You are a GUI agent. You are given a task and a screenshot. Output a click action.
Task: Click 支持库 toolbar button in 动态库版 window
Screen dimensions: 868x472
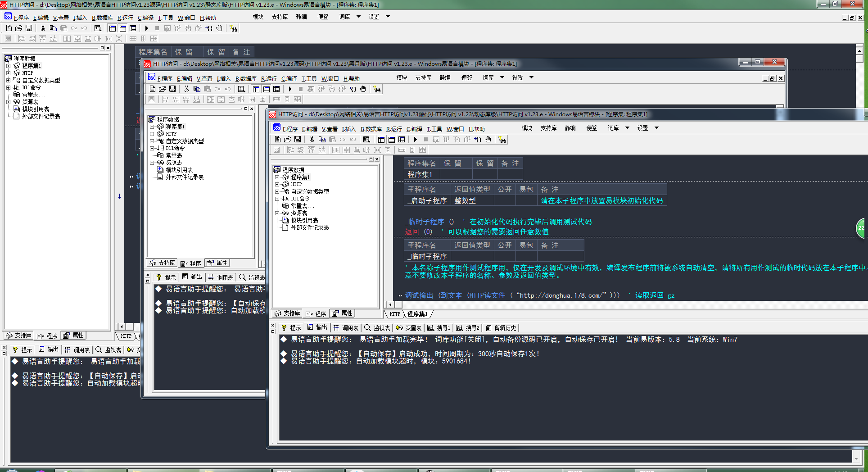coord(549,128)
